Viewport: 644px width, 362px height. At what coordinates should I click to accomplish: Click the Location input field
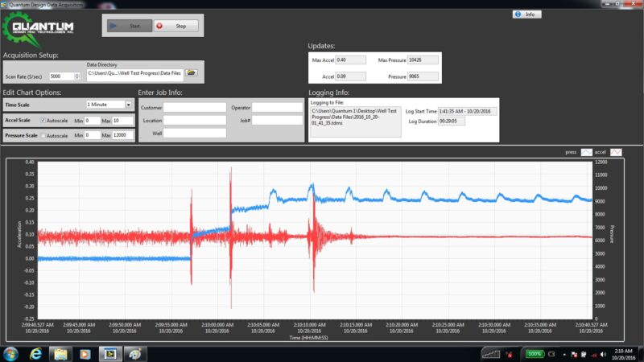coord(195,120)
